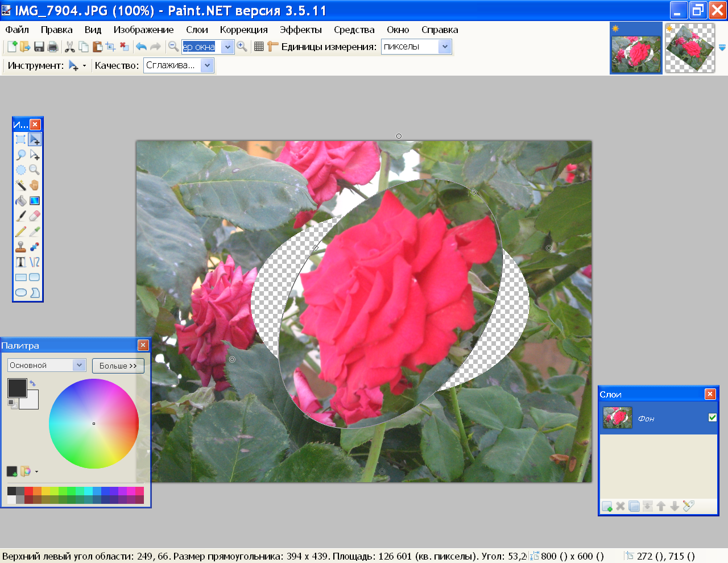Swap primary and secondary colors arrow
728x563 pixels.
coord(32,383)
